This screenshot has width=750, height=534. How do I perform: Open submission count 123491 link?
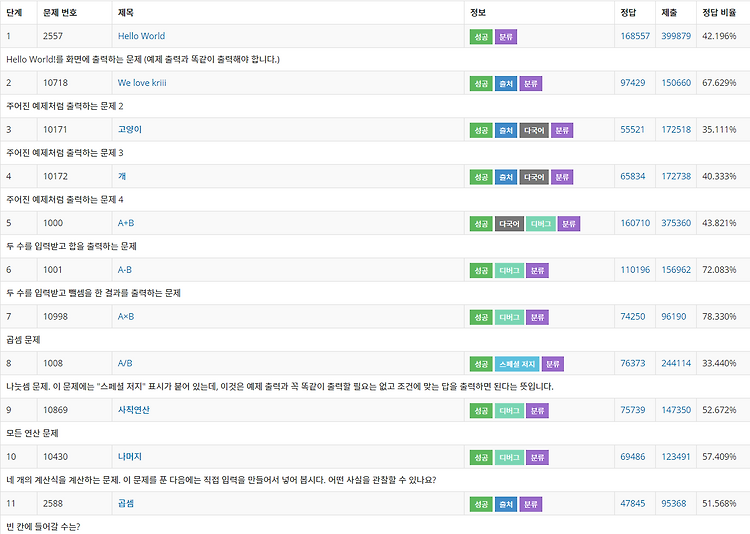coord(676,457)
